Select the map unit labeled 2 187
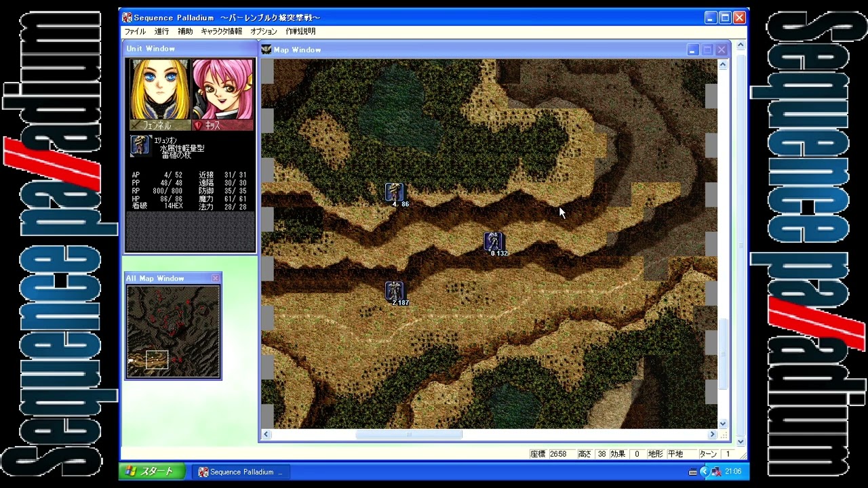The image size is (868, 488). 394,291
